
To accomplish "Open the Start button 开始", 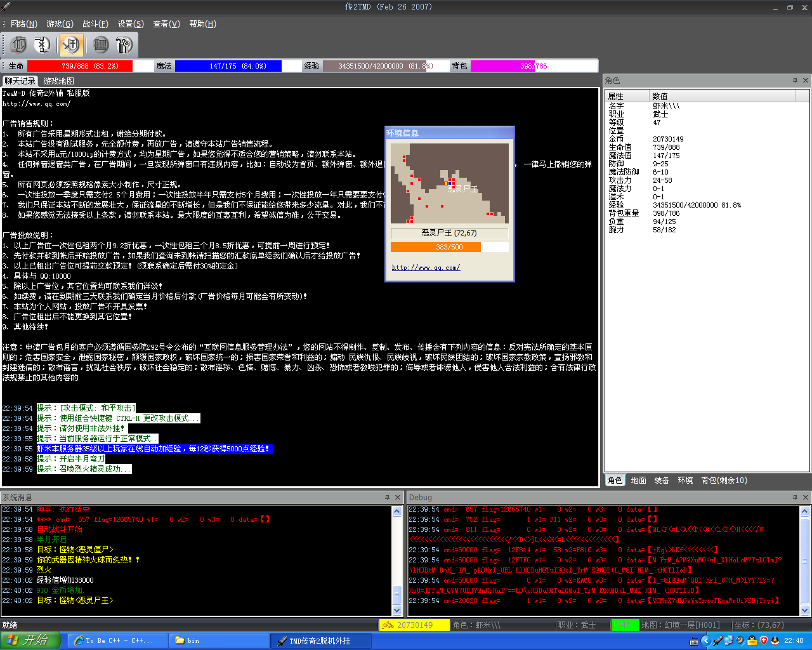I will pos(30,640).
